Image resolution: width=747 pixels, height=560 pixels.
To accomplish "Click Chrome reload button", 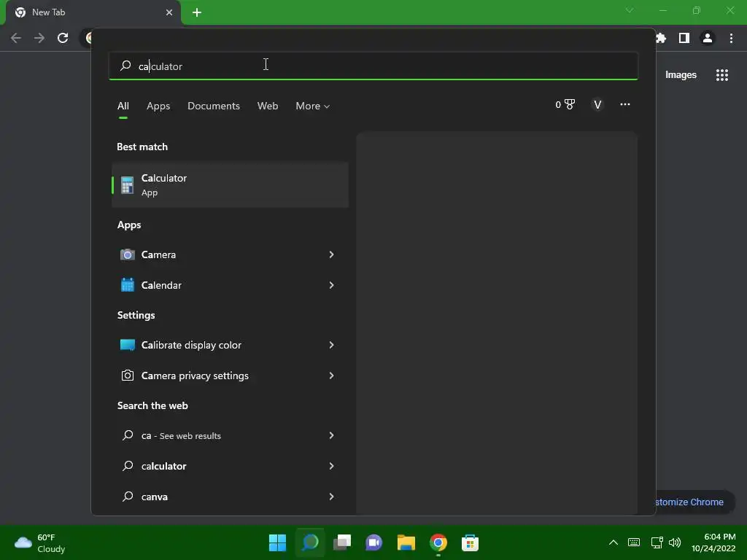I will coord(63,38).
